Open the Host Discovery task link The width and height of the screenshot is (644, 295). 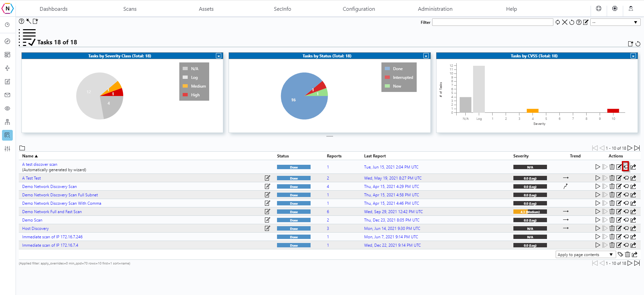point(35,229)
